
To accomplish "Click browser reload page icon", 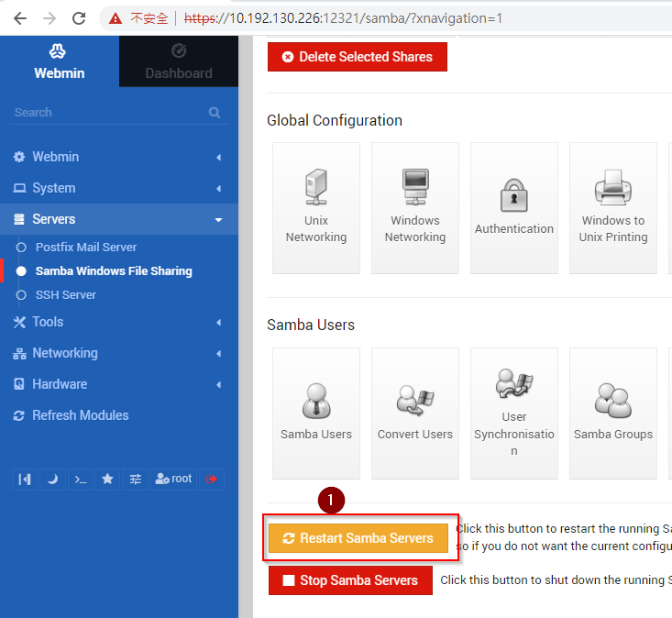I will [79, 18].
